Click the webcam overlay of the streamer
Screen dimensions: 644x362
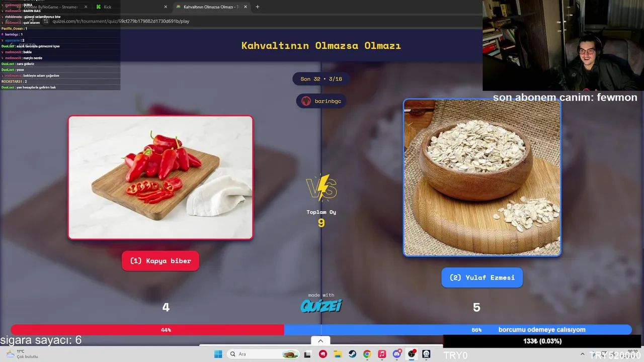click(x=563, y=45)
